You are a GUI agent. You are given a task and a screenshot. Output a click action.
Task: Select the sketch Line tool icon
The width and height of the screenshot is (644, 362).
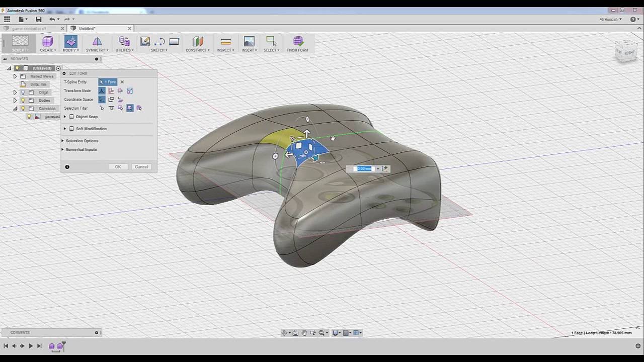pyautogui.click(x=159, y=41)
